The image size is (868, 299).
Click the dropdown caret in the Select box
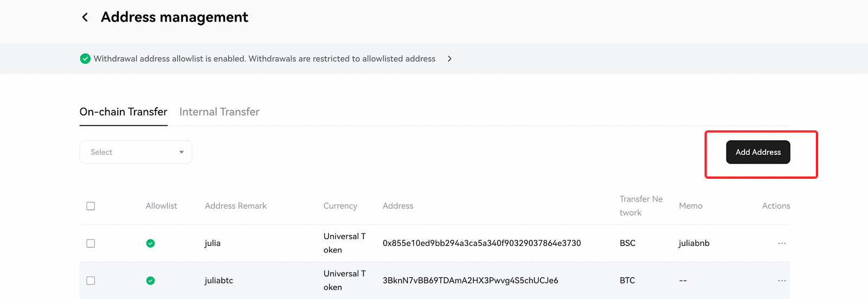182,152
